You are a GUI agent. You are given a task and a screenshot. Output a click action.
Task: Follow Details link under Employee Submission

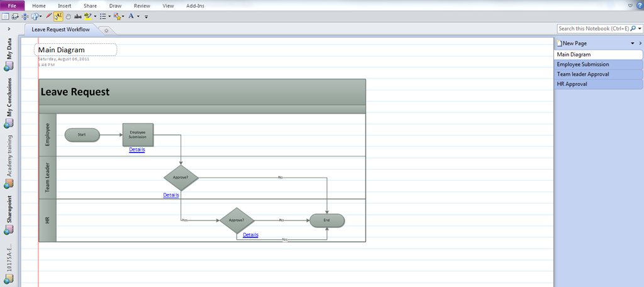(137, 149)
